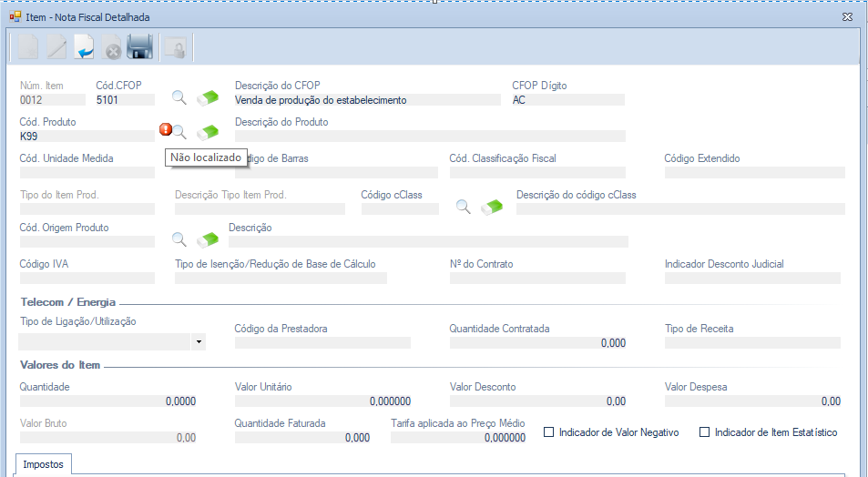Click the Descrição do CFOP field

368,100
